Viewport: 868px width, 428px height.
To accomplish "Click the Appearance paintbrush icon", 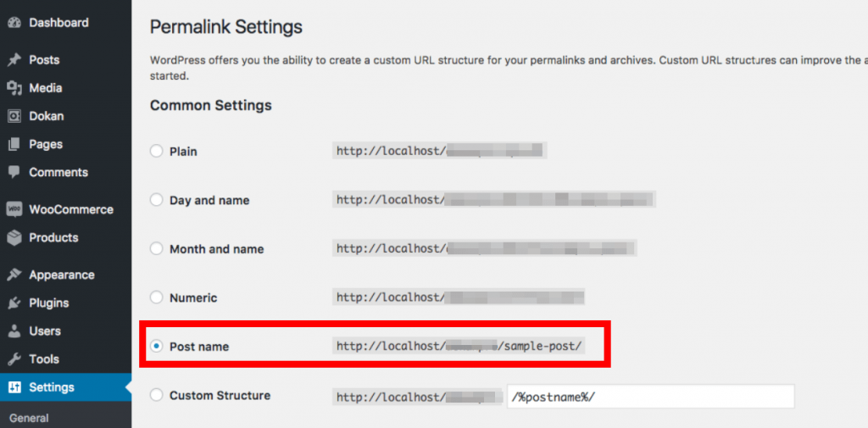I will tap(14, 275).
